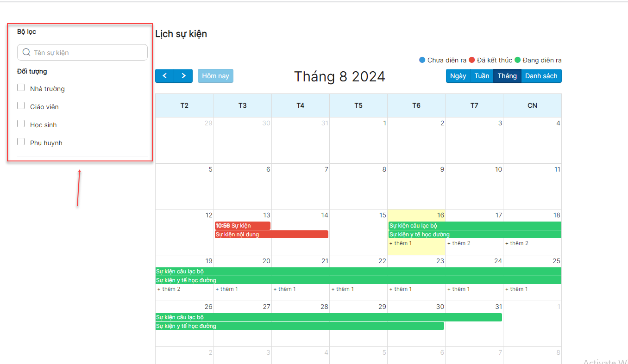This screenshot has height=364, width=628.
Task: Toggle the 'Phụ huynh' filter checkbox
Action: pos(21,142)
